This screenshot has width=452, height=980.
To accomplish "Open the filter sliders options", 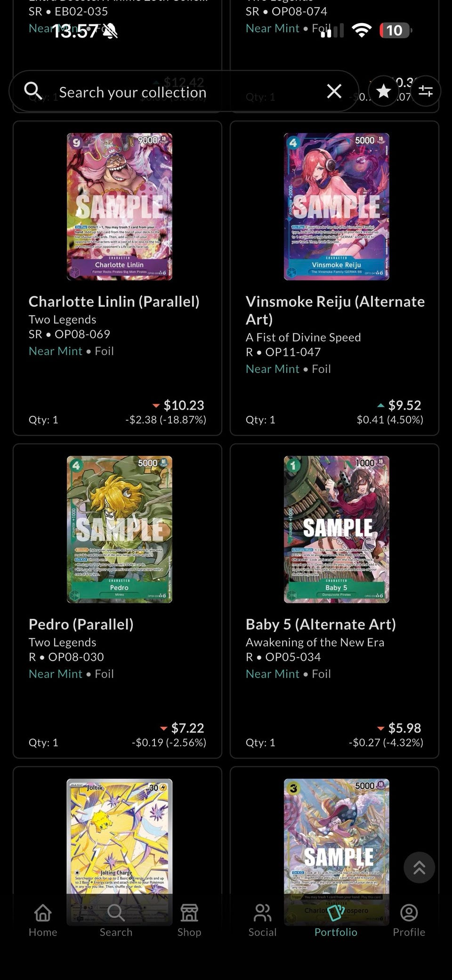I will (x=426, y=91).
